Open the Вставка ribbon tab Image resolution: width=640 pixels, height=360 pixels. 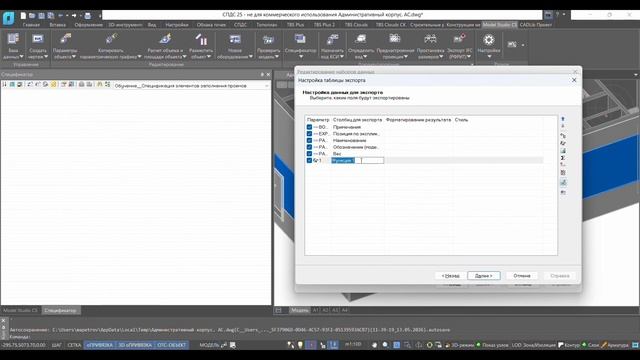57,25
